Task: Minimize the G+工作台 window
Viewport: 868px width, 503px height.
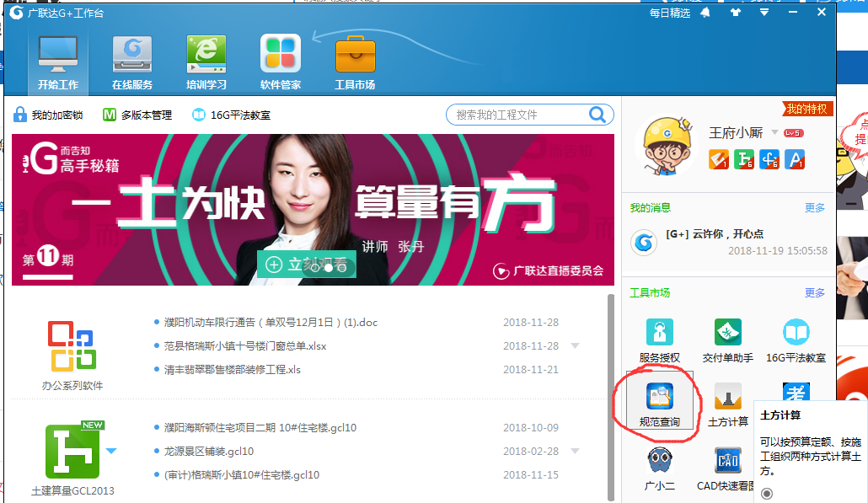Action: (x=793, y=12)
